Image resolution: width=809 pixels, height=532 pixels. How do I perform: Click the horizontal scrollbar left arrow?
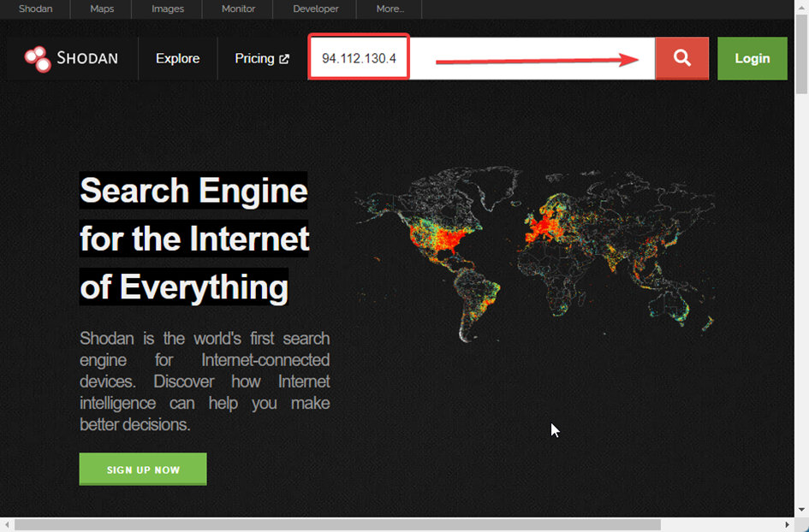coord(7,524)
